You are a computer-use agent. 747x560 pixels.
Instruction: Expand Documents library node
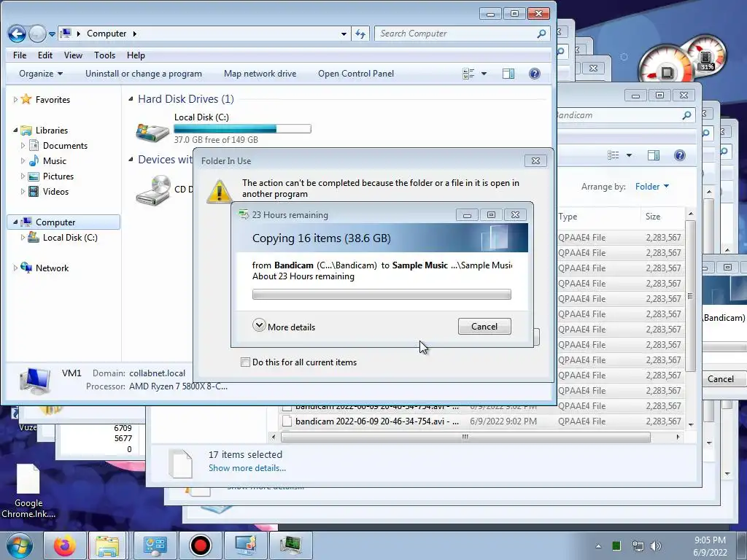[x=23, y=145]
